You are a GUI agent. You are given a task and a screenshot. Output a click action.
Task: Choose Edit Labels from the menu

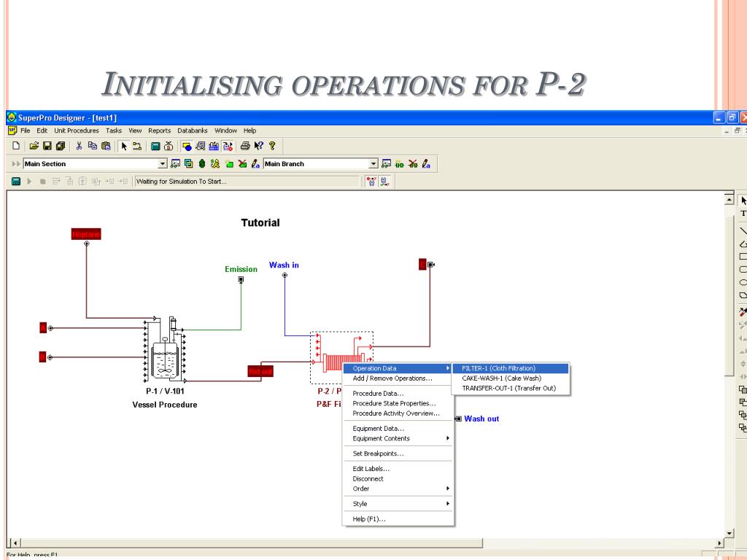coord(398,469)
